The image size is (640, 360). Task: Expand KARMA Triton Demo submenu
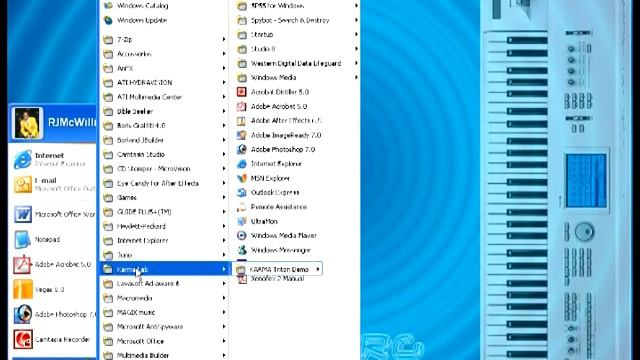[278, 269]
